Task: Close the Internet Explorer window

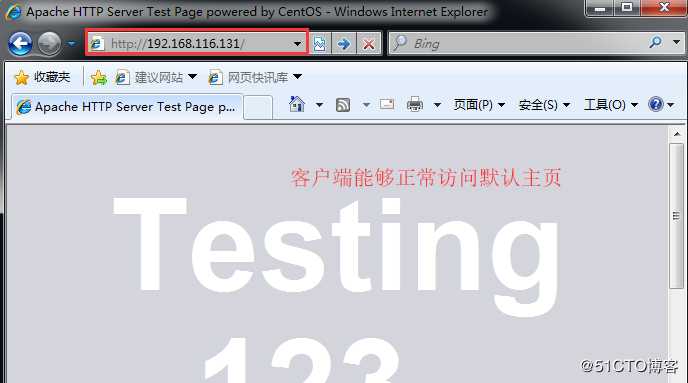Action: [x=664, y=8]
